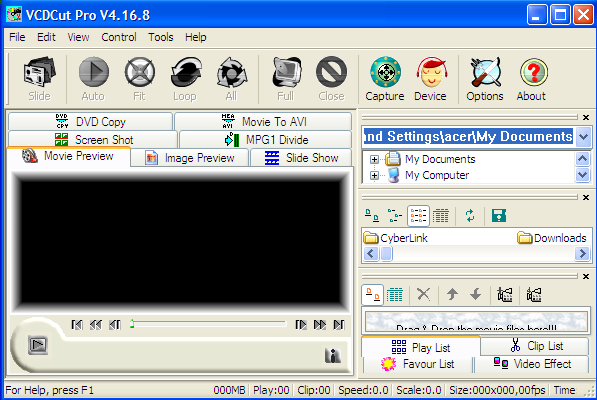The height and width of the screenshot is (400, 597).
Task: Switch file browser to small icons view
Action: coord(395,216)
